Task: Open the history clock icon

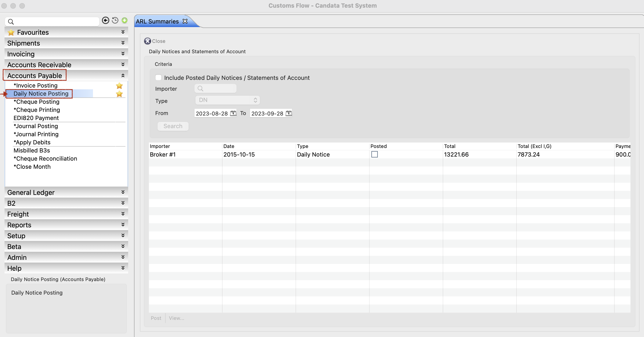Action: [115, 21]
